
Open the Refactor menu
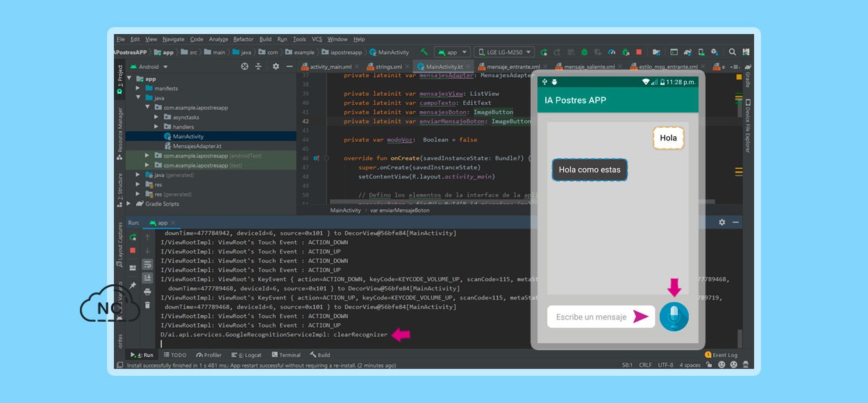tap(243, 40)
